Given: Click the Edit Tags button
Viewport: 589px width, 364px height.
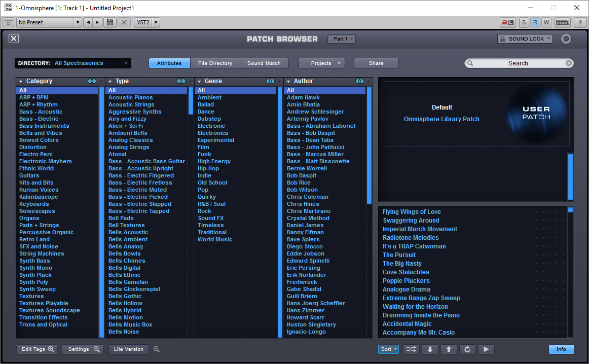Looking at the screenshot, I should coord(37,349).
